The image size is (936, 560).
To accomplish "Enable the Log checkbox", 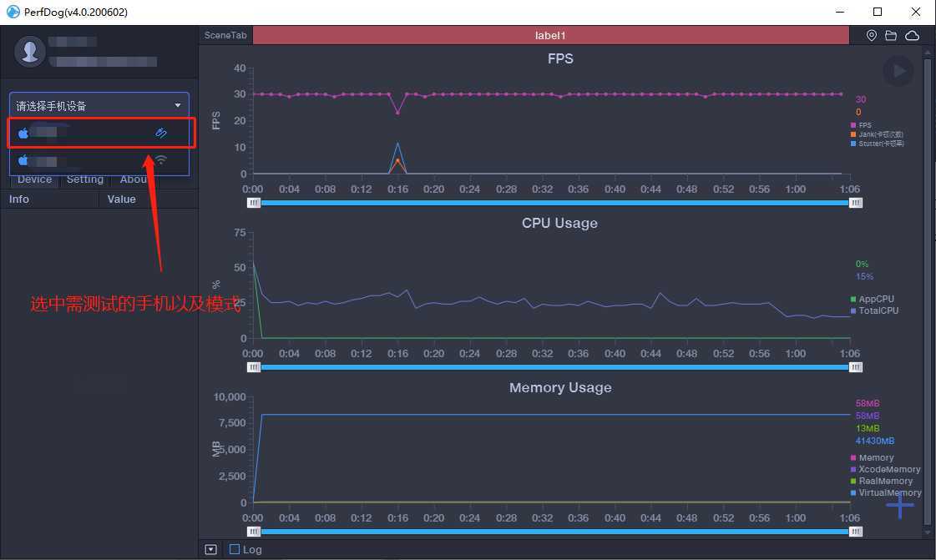I will coord(235,549).
